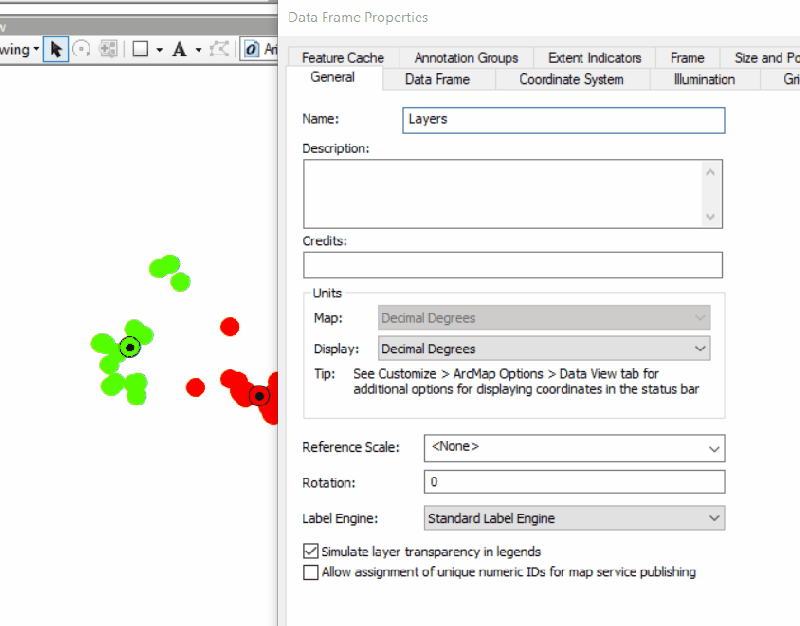This screenshot has width=800, height=626.
Task: Open the Extent Indicators tab
Action: [594, 57]
